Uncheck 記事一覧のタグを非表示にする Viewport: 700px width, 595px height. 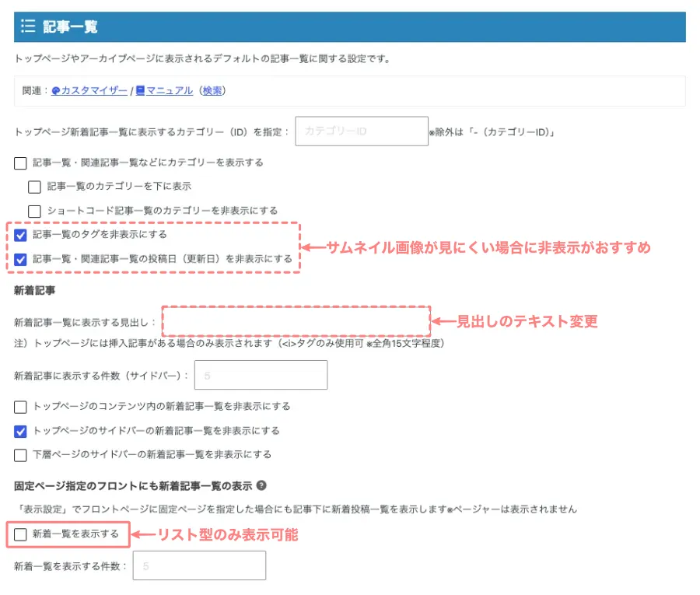click(20, 235)
